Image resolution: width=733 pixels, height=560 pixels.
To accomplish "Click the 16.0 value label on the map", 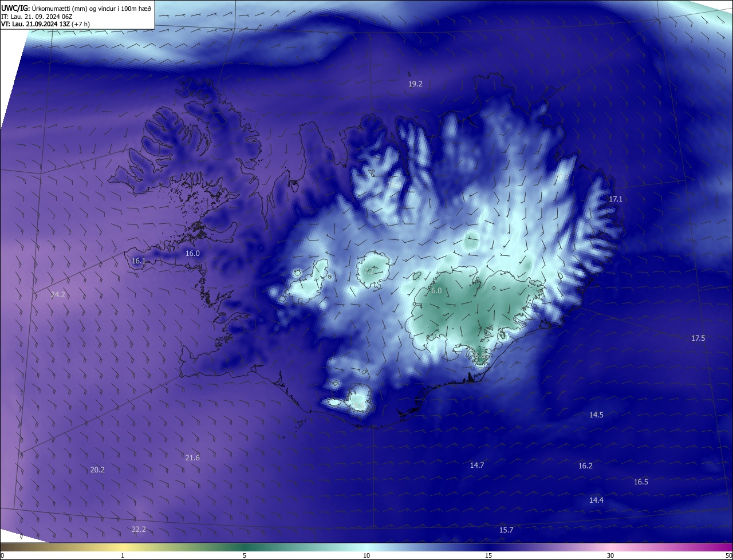I will point(192,253).
